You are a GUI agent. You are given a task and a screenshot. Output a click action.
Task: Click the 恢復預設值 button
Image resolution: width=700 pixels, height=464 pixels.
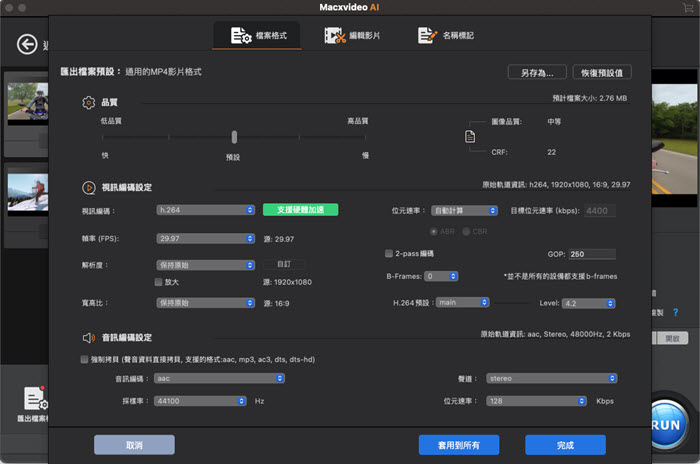tap(602, 72)
